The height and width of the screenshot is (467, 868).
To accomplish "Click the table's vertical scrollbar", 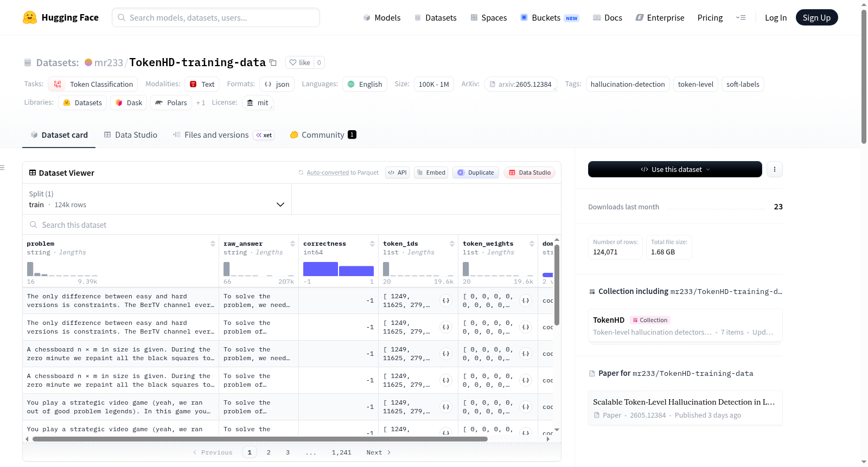I will coord(557,285).
